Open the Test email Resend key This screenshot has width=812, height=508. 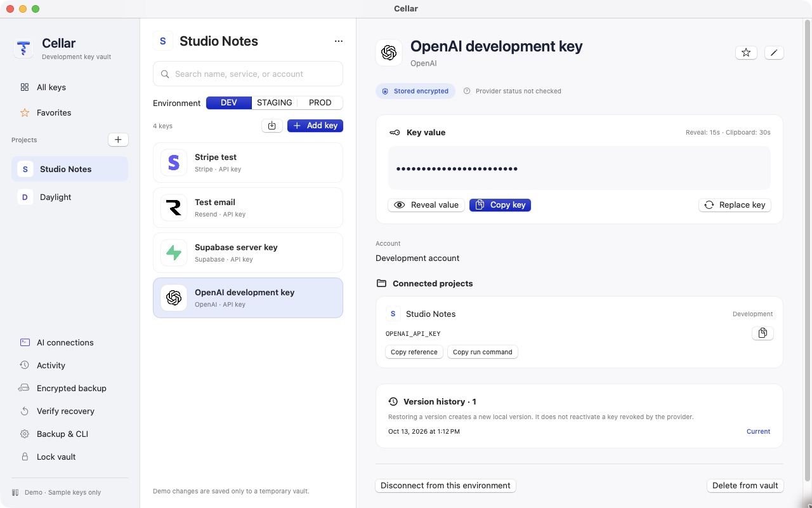click(248, 208)
